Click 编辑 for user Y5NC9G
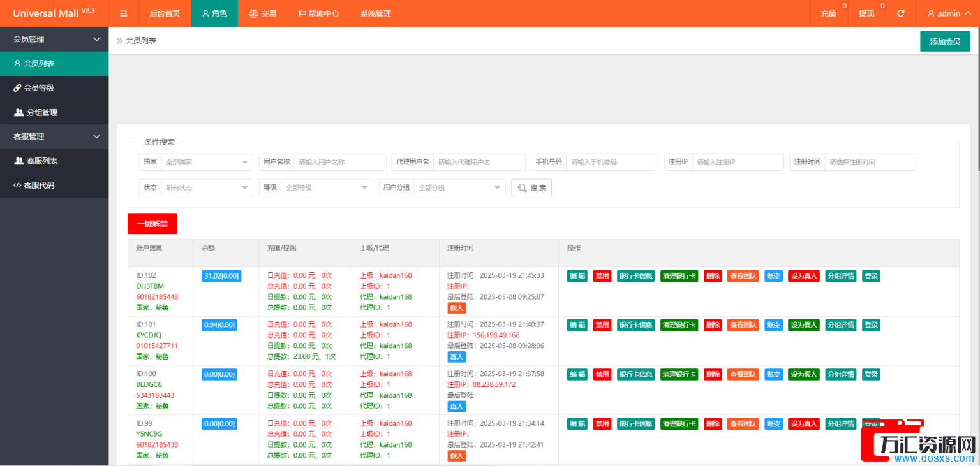This screenshot has height=466, width=980. [577, 424]
